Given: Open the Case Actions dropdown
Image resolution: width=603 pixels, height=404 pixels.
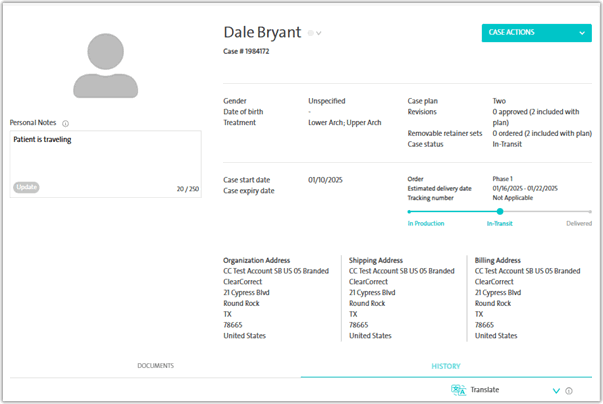Looking at the screenshot, I should click(x=536, y=32).
